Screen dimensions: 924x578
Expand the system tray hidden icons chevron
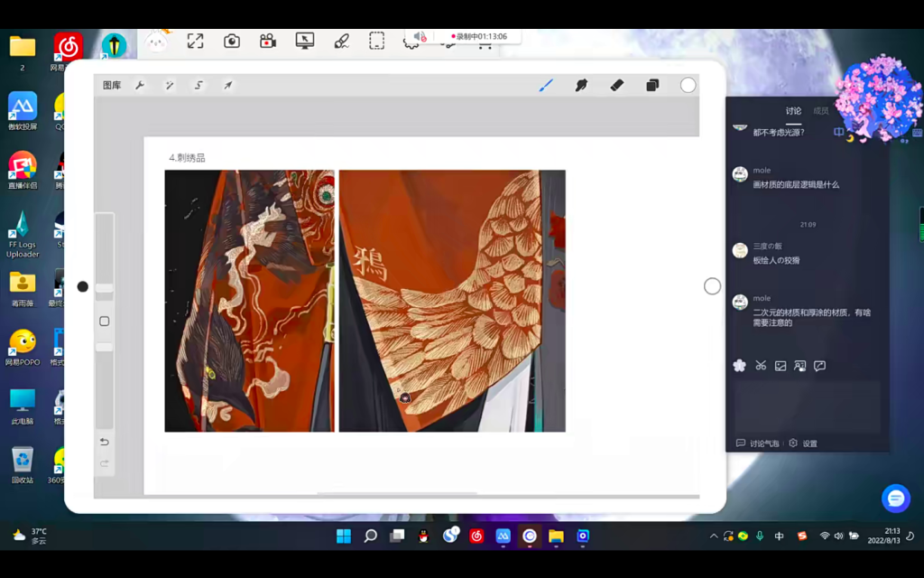[x=714, y=536]
